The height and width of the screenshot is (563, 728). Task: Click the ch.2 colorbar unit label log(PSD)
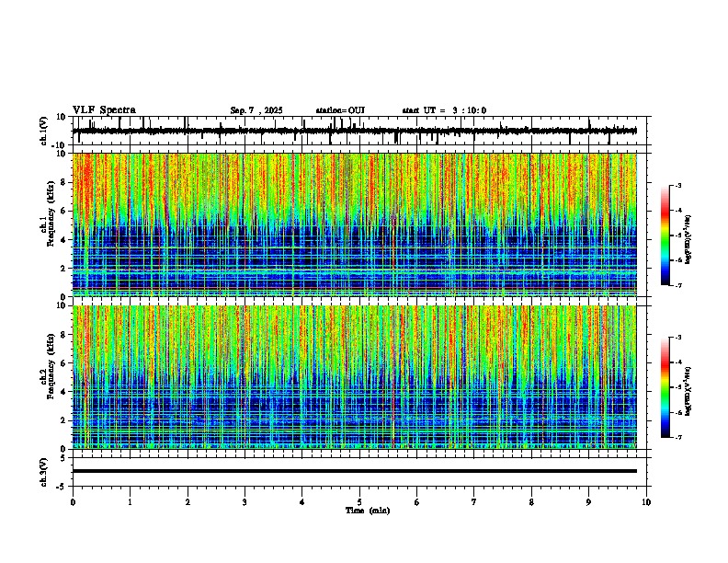(688, 391)
